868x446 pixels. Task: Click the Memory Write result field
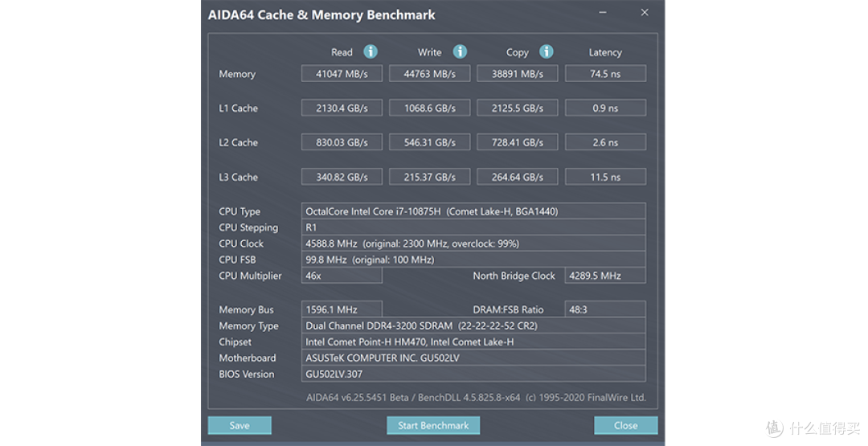429,74
